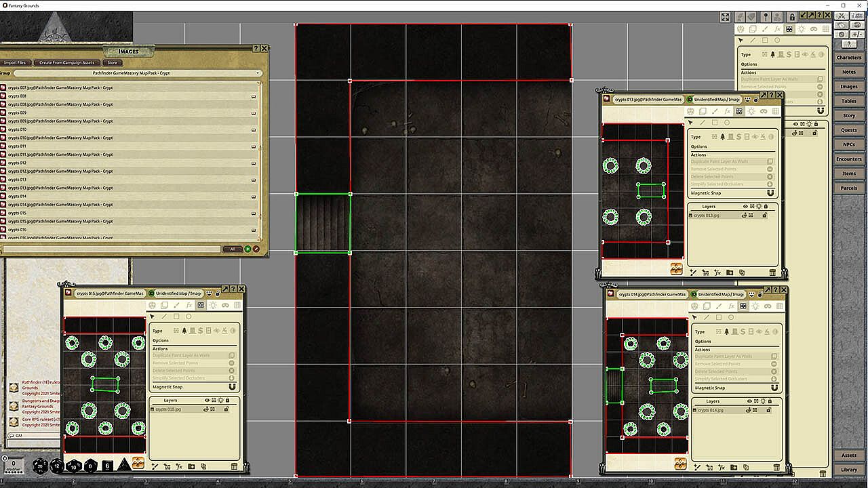This screenshot has height=488, width=868.
Task: Select FX tool in crypts 015 toolbar
Action: (189, 306)
